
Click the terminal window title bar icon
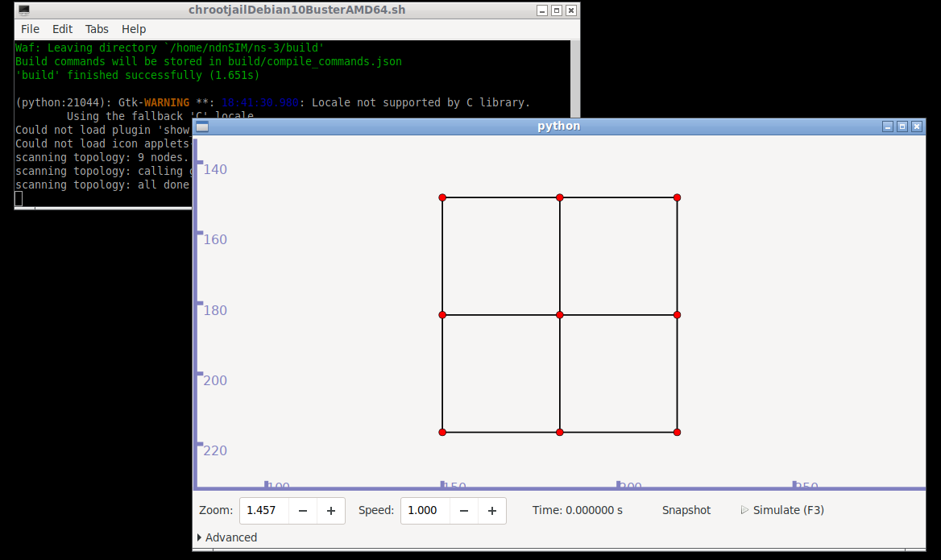[x=24, y=10]
